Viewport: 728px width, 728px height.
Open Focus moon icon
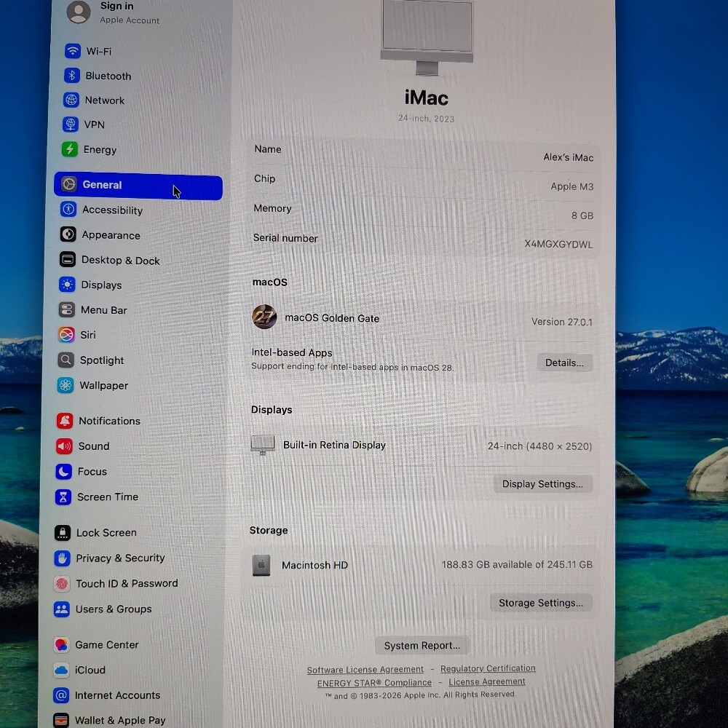pyautogui.click(x=63, y=471)
